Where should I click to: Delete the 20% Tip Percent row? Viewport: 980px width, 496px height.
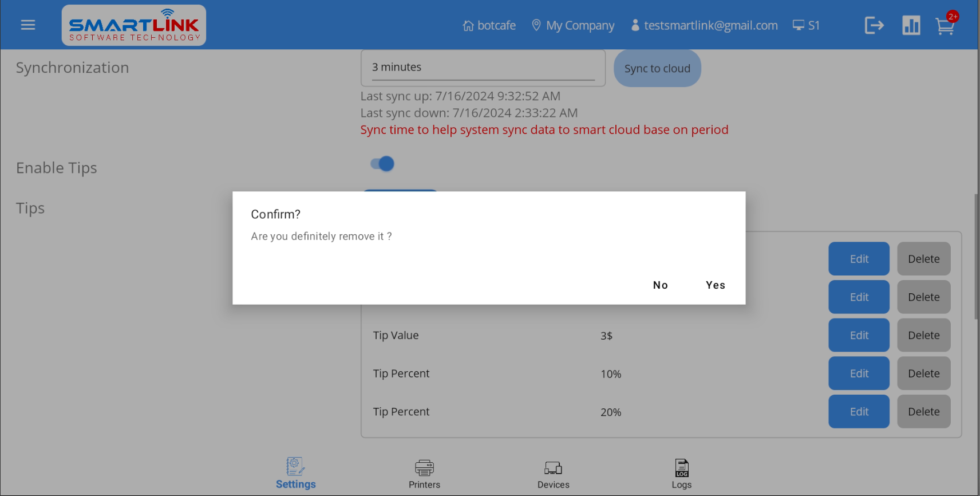[x=923, y=411]
